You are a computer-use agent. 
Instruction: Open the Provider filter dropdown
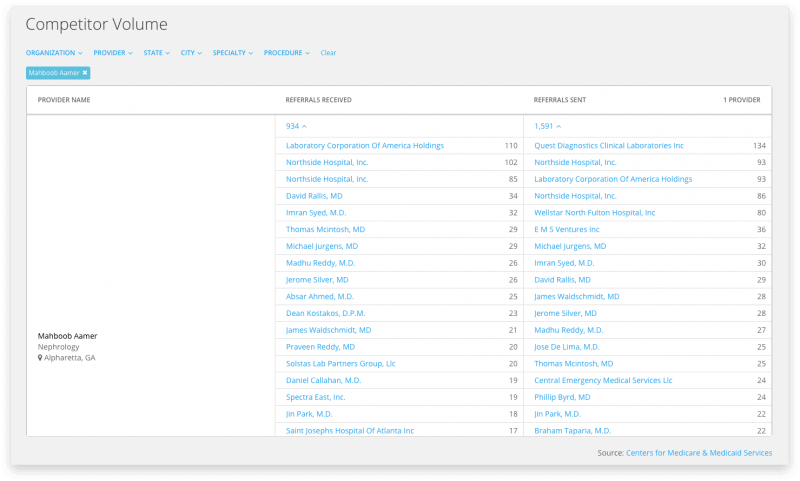[113, 53]
